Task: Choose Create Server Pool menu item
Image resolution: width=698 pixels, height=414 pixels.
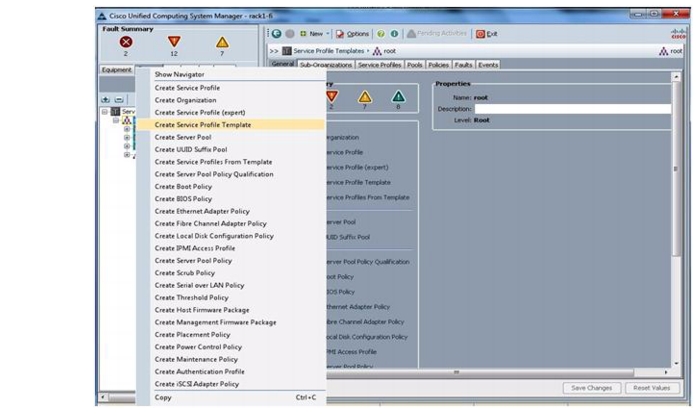Action: tap(231, 137)
